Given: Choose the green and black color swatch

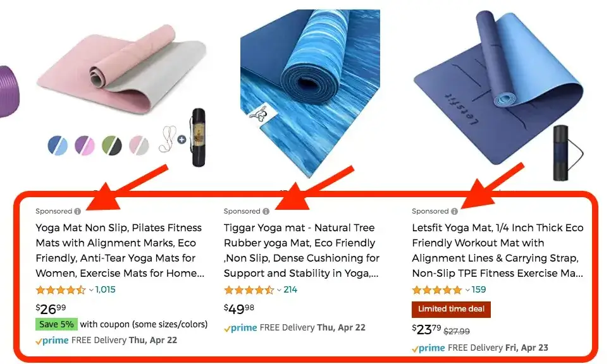Looking at the screenshot, I should [112, 145].
